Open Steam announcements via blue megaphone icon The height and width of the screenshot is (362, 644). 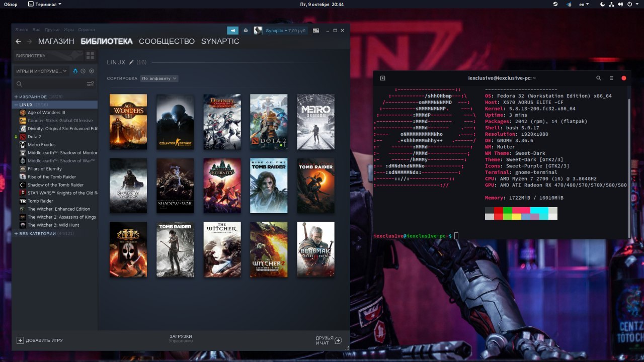pos(232,30)
